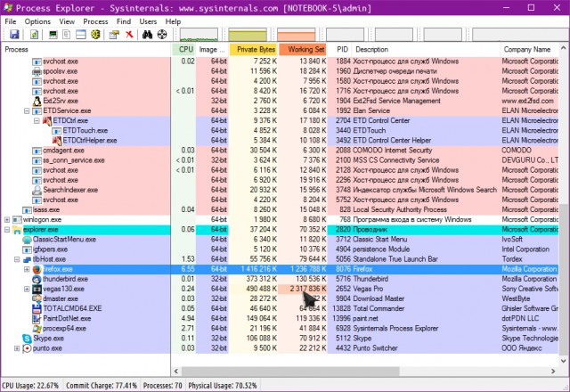Sort by the Description column header
This screenshot has height=392, width=570.
(x=426, y=50)
